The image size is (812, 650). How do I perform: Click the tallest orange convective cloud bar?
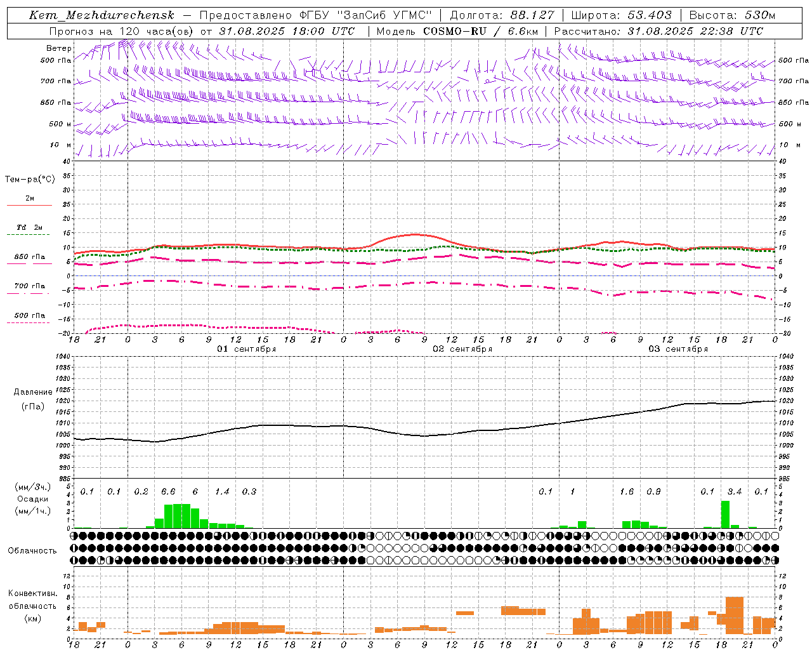(735, 615)
